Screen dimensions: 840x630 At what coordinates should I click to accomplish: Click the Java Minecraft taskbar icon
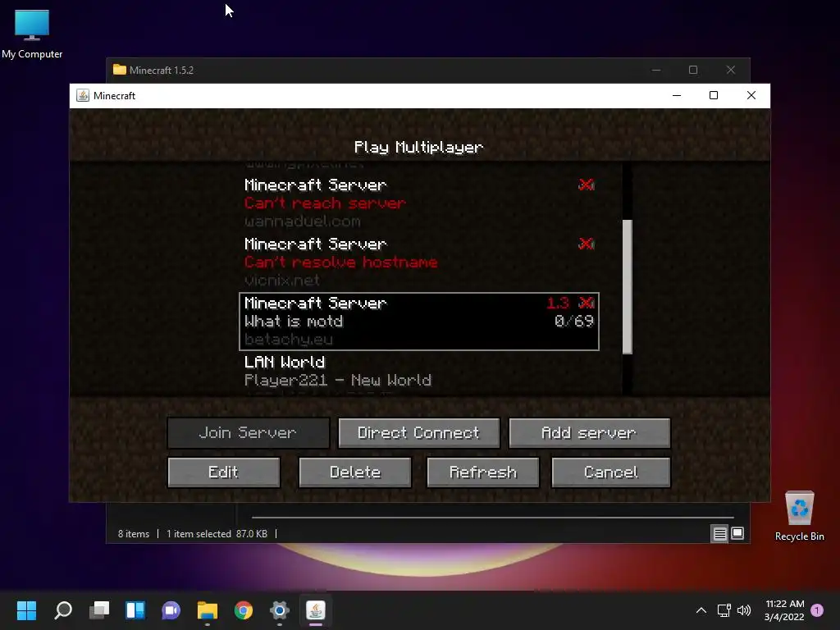pyautogui.click(x=316, y=610)
